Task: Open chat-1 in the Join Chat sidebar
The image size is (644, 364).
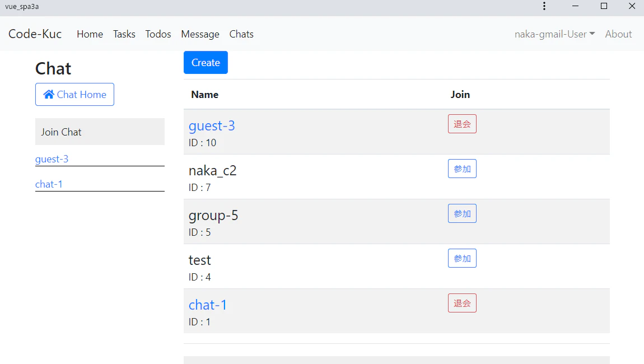Action: pos(49,184)
